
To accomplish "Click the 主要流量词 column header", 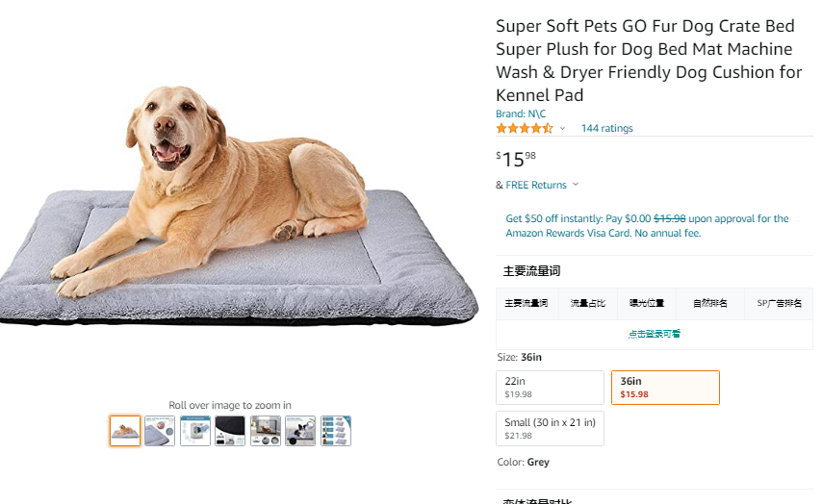I will (527, 304).
